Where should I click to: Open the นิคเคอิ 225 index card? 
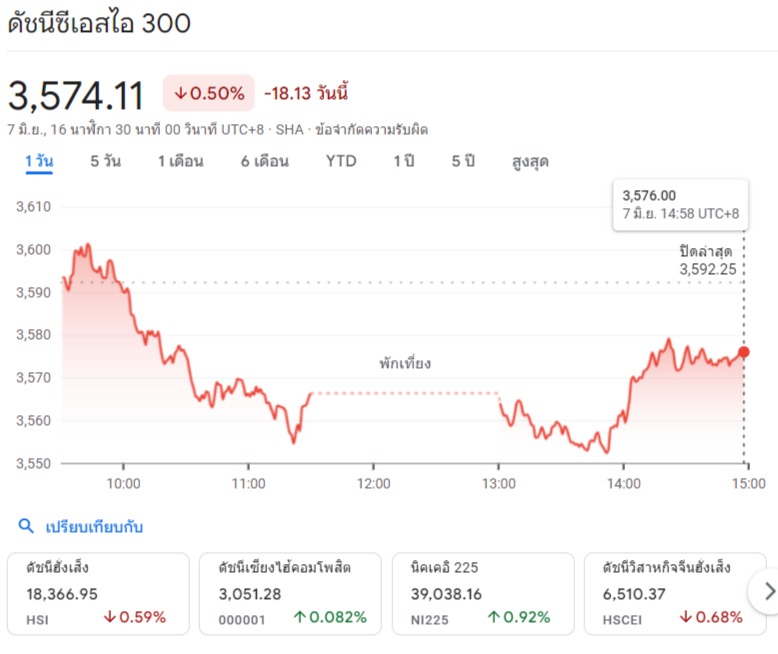(483, 593)
